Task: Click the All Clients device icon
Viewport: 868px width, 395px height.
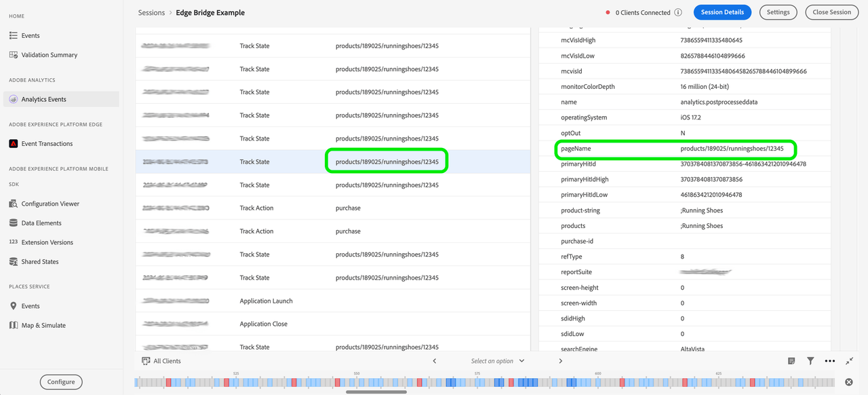Action: coord(145,361)
